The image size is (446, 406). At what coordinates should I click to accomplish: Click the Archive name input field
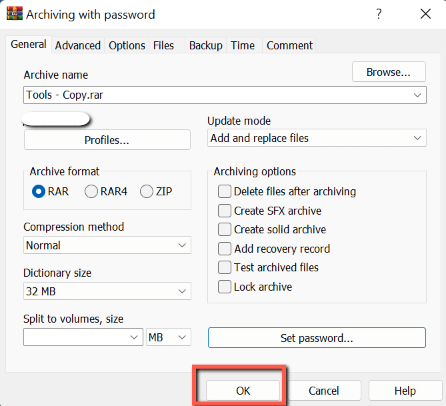(x=225, y=95)
